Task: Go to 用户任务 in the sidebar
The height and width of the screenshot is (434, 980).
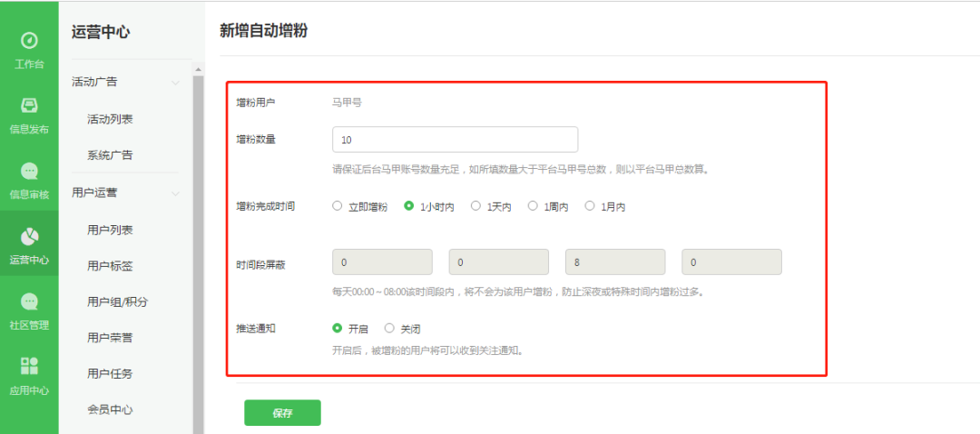Action: 110,374
